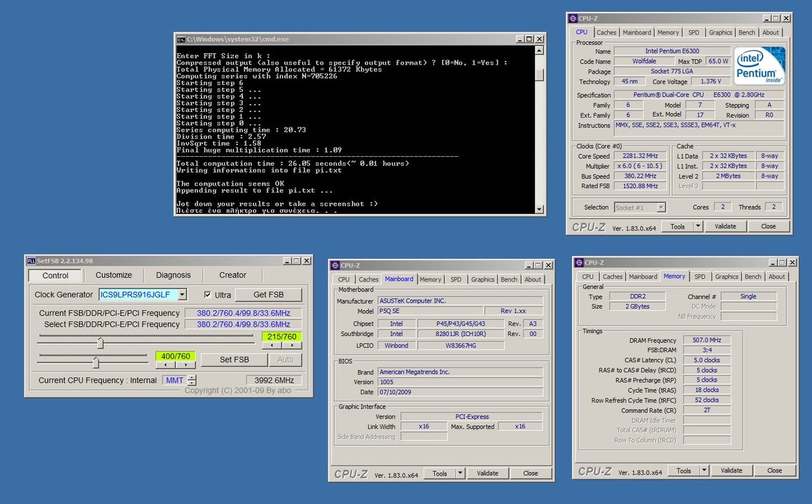Toggle the Ultra checkbox in SetFSB
The height and width of the screenshot is (504, 812).
point(208,295)
